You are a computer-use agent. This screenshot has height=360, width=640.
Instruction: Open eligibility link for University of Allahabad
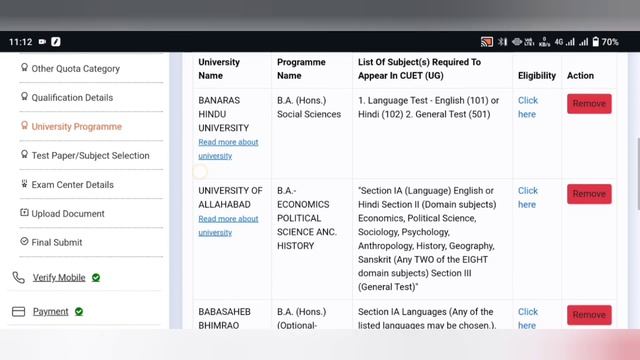coord(528,198)
